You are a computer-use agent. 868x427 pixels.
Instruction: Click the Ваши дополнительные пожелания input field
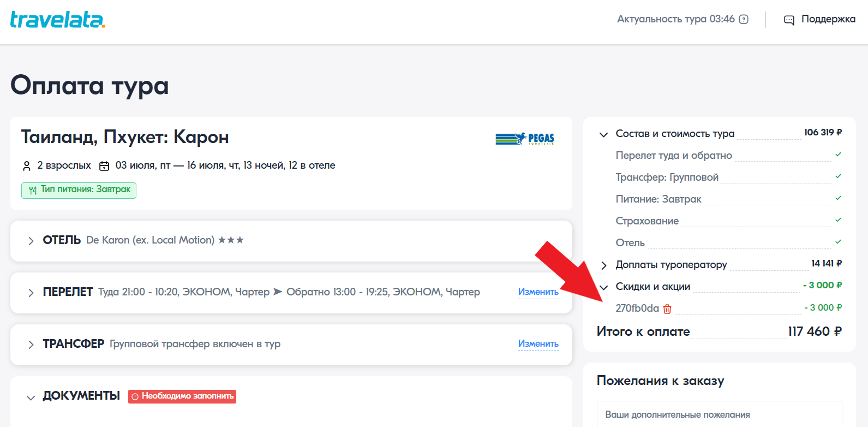720,414
